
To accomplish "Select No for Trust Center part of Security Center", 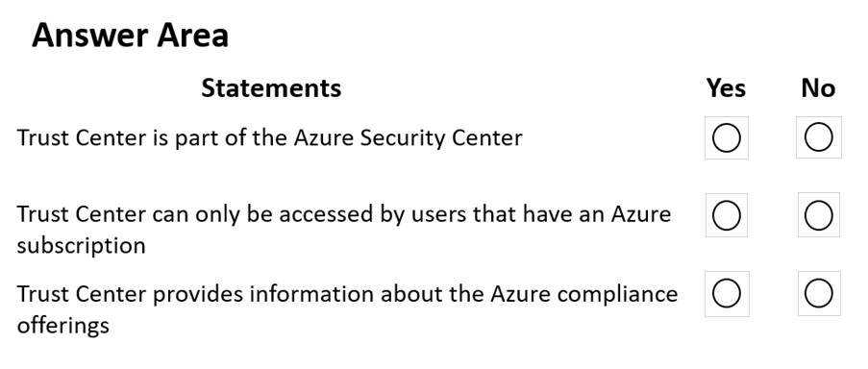I will (819, 137).
